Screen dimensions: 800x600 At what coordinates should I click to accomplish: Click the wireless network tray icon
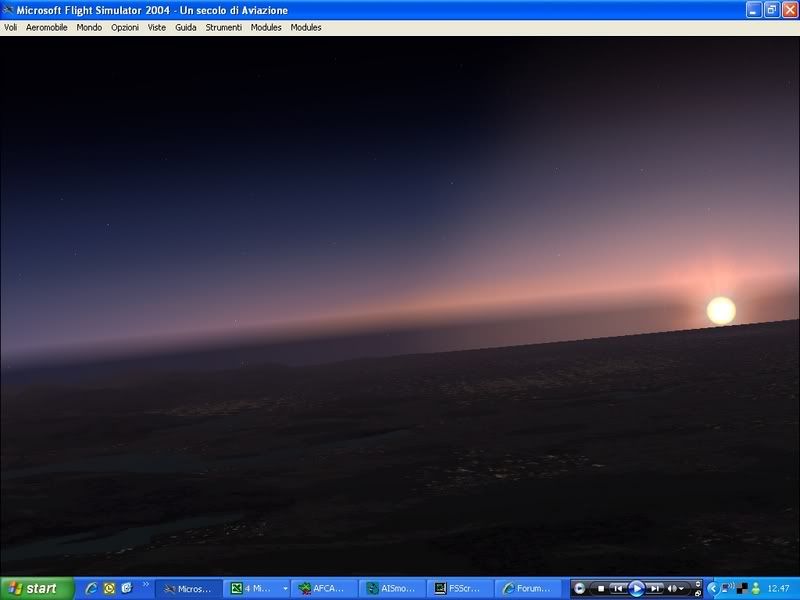click(x=728, y=588)
